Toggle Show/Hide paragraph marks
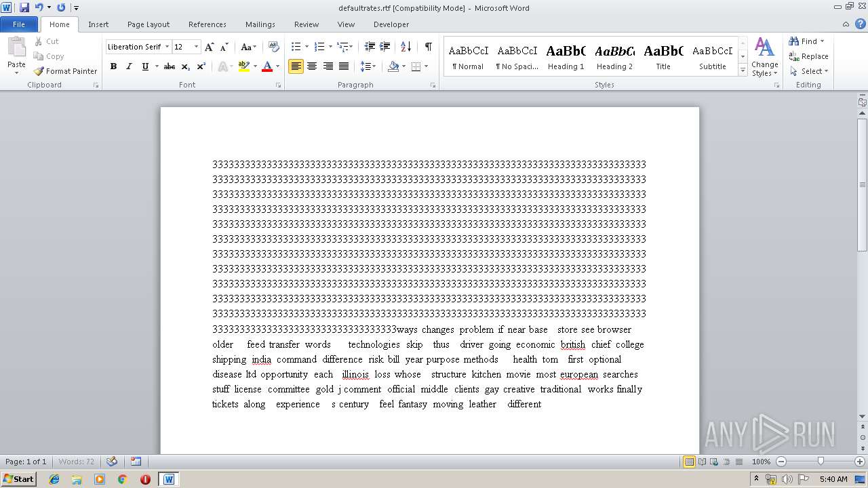 (x=428, y=47)
